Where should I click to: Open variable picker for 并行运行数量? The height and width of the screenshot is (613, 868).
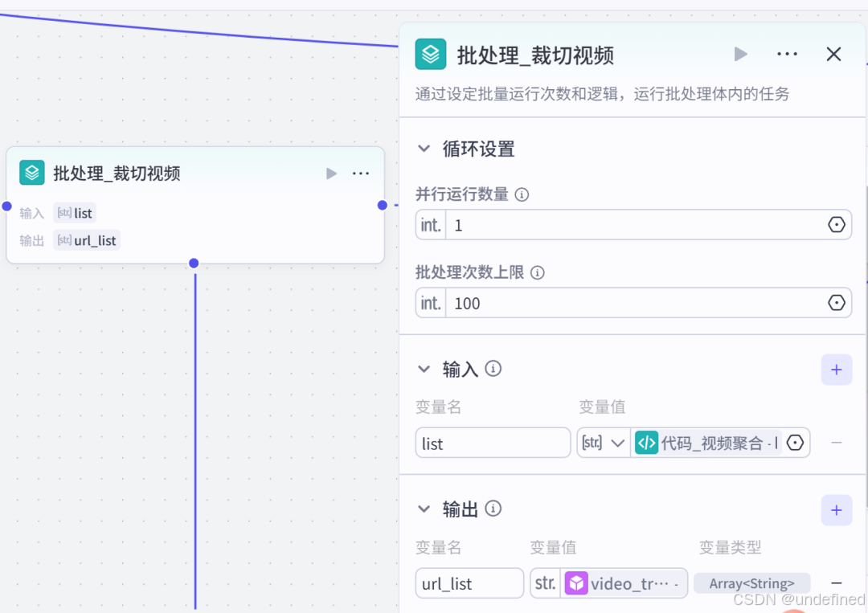click(x=837, y=225)
